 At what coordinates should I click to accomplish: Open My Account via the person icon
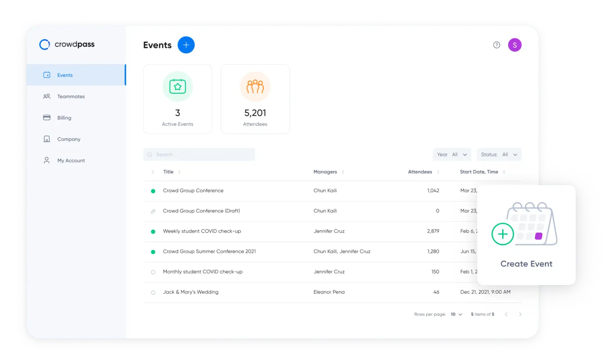(46, 160)
